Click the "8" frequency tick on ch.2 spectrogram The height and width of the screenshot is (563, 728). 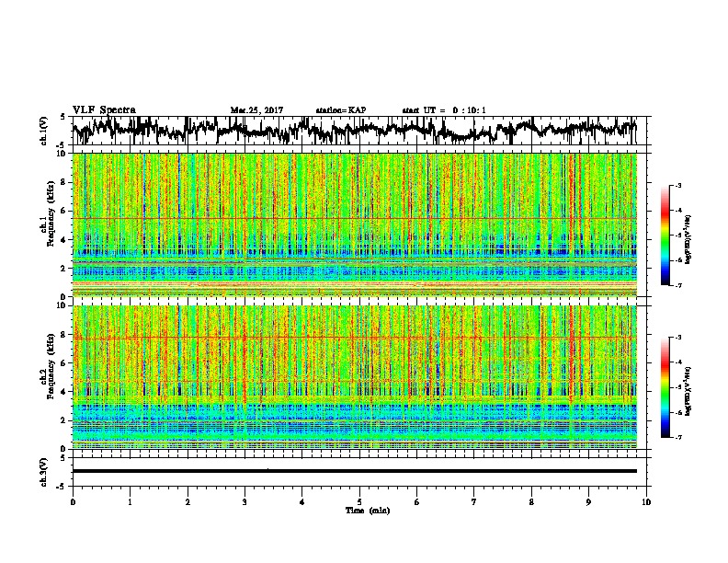[x=65, y=335]
